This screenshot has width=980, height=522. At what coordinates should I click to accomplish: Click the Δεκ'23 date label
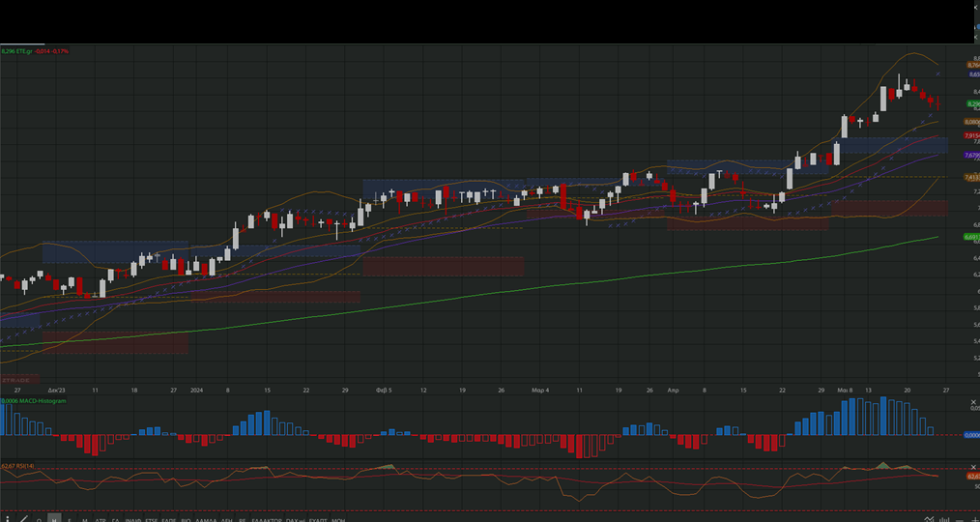56,391
